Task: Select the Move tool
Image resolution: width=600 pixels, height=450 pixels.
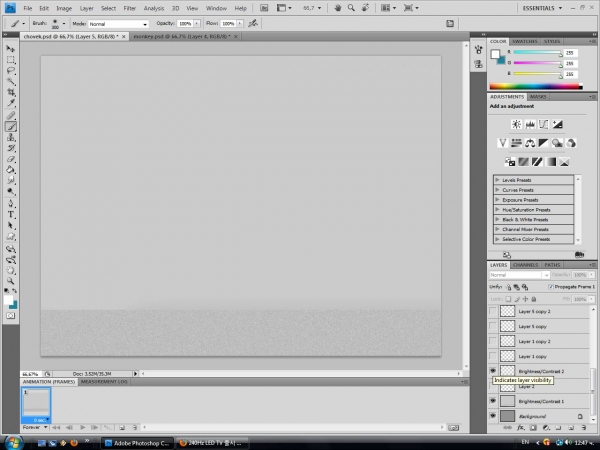Action: click(x=11, y=49)
